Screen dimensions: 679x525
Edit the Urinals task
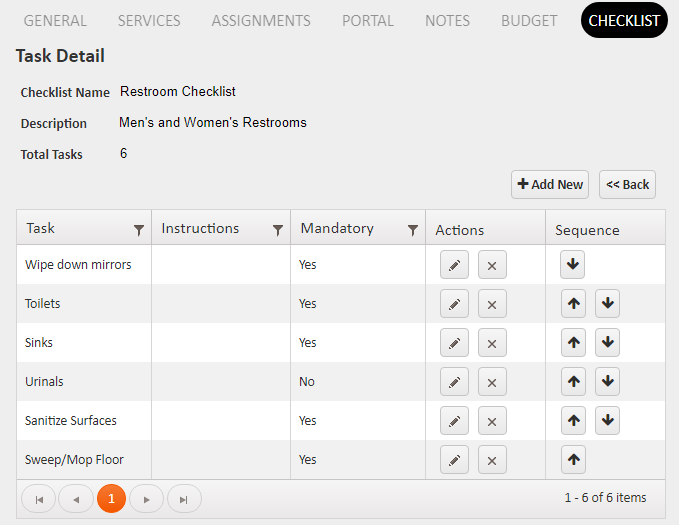[454, 382]
